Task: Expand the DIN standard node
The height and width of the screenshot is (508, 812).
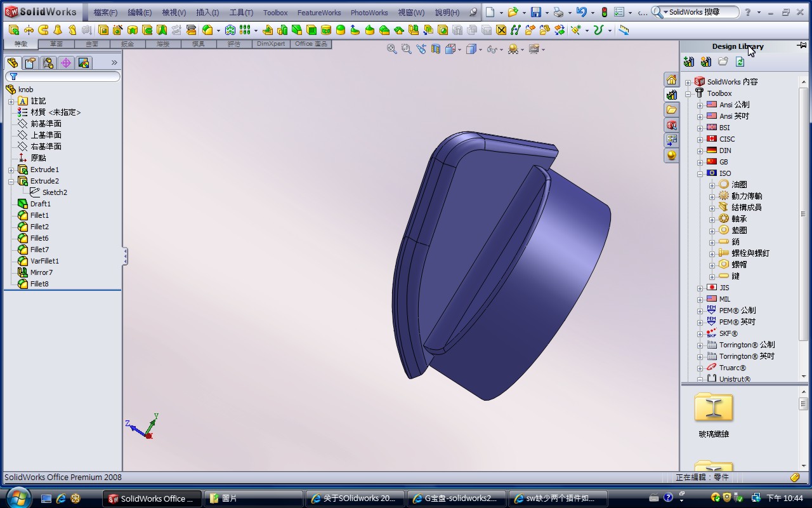Action: click(x=700, y=150)
